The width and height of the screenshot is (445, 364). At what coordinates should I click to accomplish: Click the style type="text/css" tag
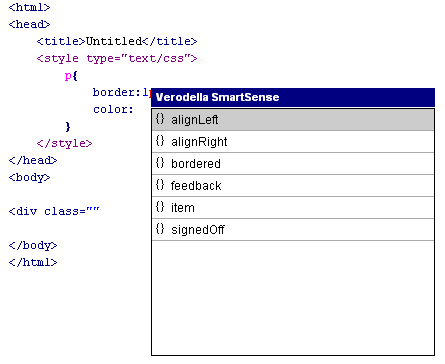117,59
